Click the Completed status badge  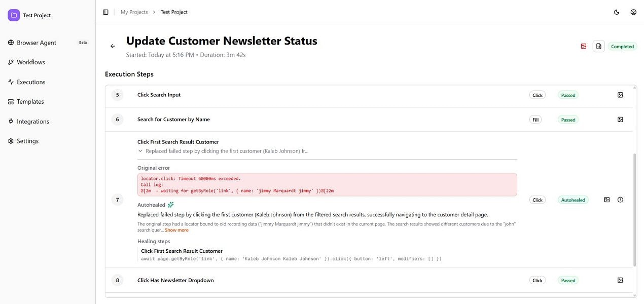coord(622,46)
